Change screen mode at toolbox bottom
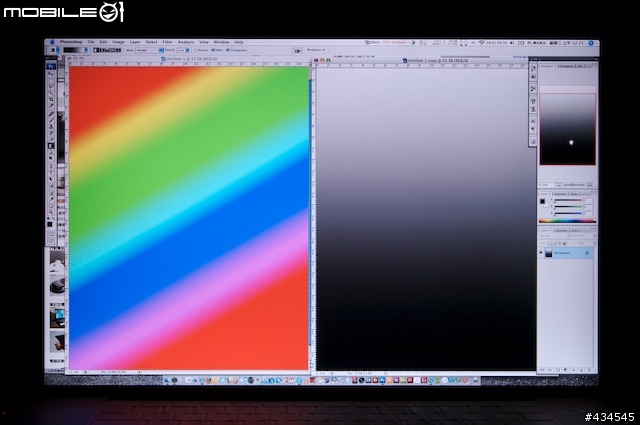Image resolution: width=640 pixels, height=425 pixels. [x=51, y=242]
